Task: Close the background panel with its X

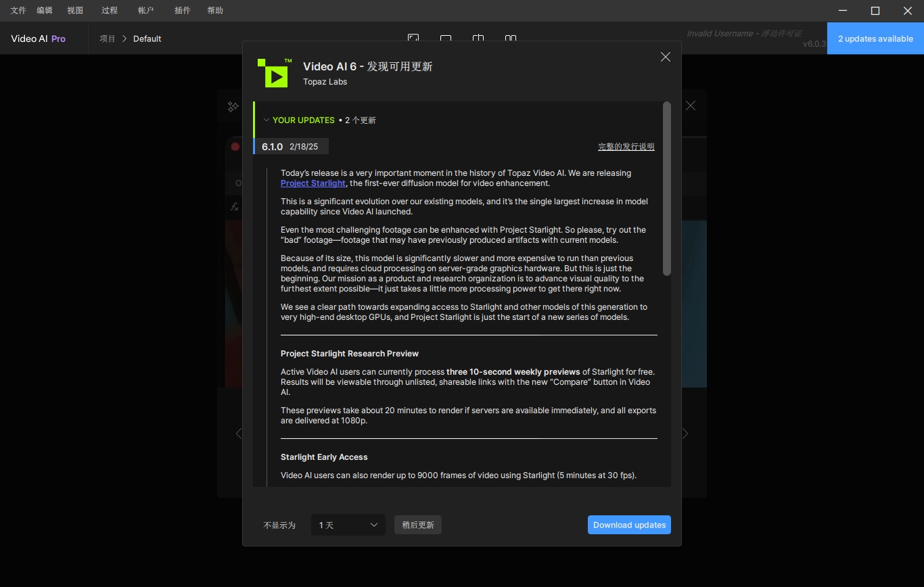Action: [690, 105]
